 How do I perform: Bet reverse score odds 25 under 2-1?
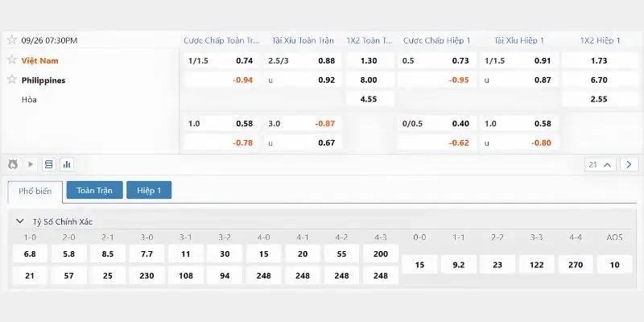click(108, 275)
